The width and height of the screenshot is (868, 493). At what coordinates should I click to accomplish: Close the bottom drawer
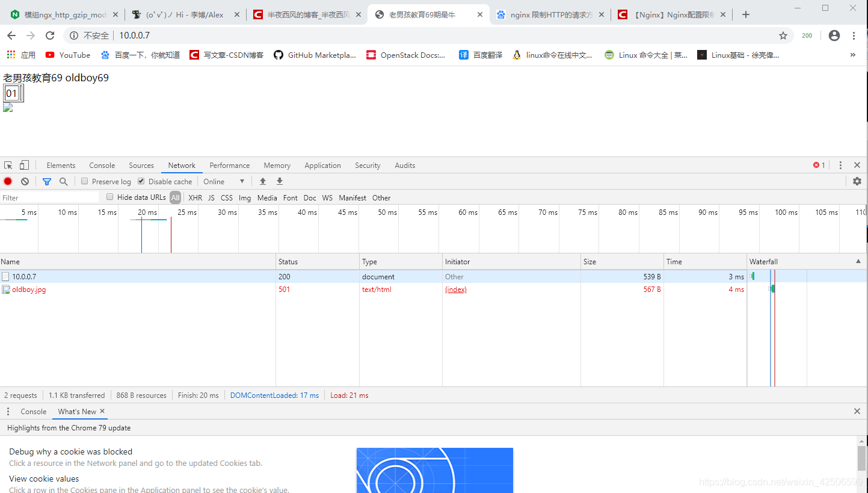tap(857, 411)
